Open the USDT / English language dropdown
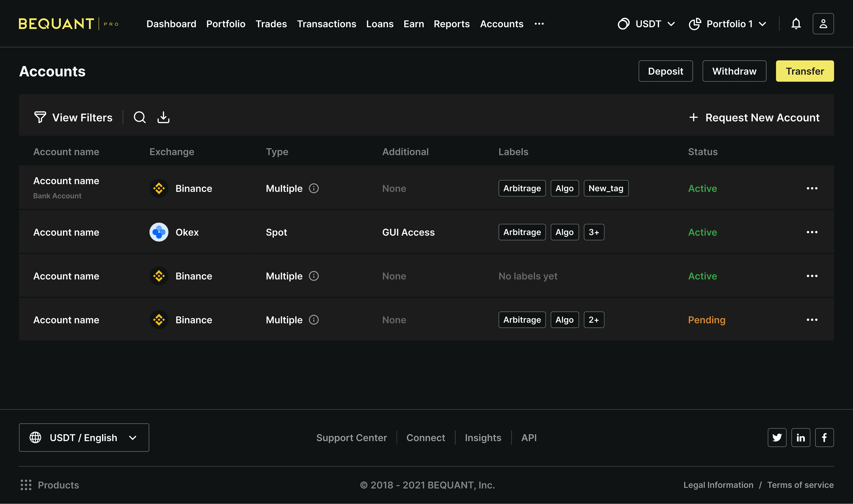Viewport: 853px width, 504px height. pyautogui.click(x=84, y=437)
